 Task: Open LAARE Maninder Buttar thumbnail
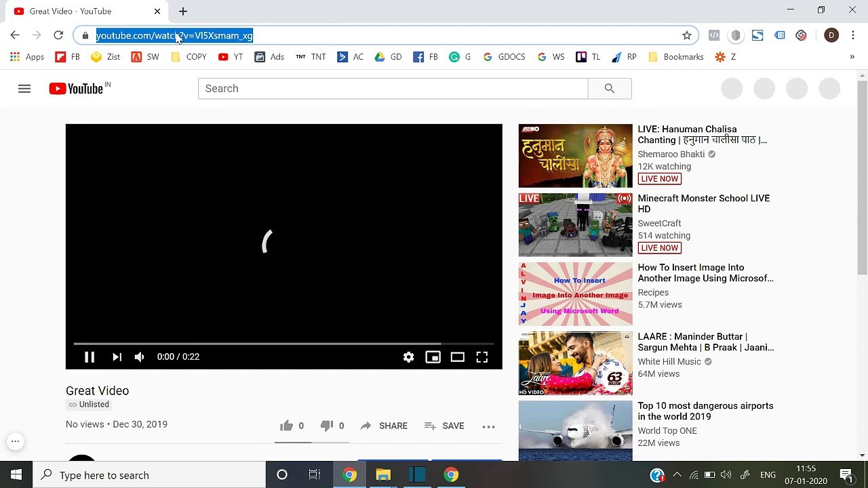575,363
